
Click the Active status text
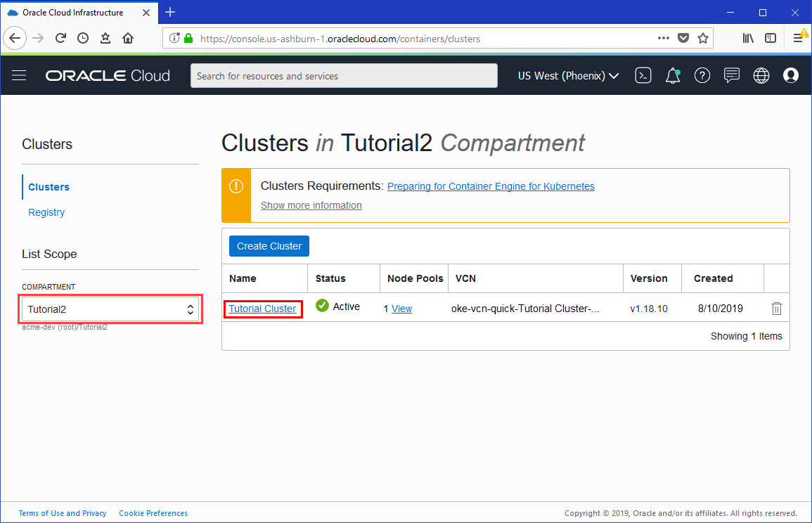tap(347, 306)
